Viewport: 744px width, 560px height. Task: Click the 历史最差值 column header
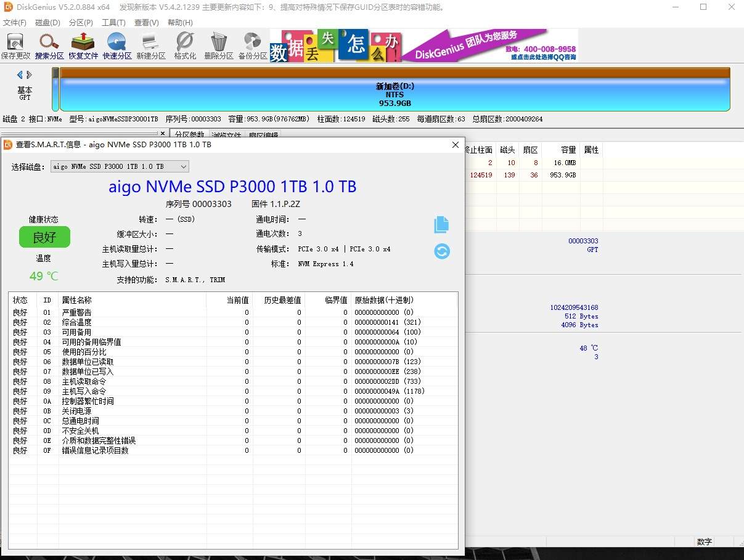(279, 300)
